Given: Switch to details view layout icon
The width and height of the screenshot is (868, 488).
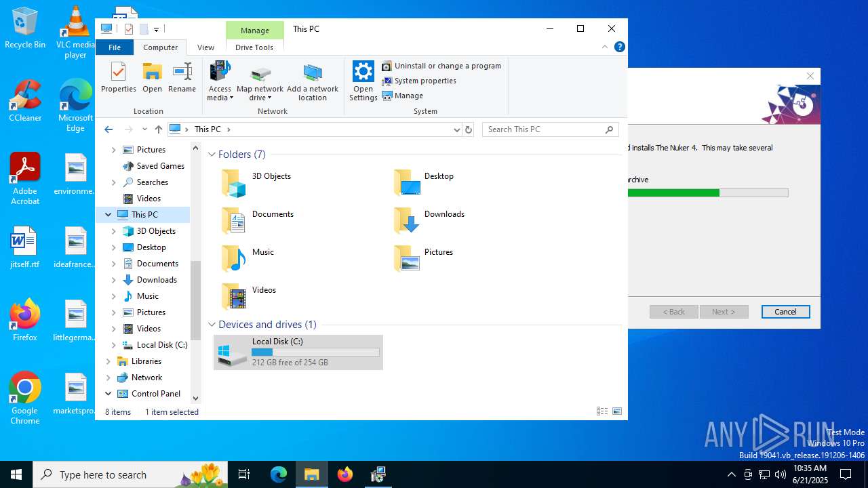Looking at the screenshot, I should point(601,411).
